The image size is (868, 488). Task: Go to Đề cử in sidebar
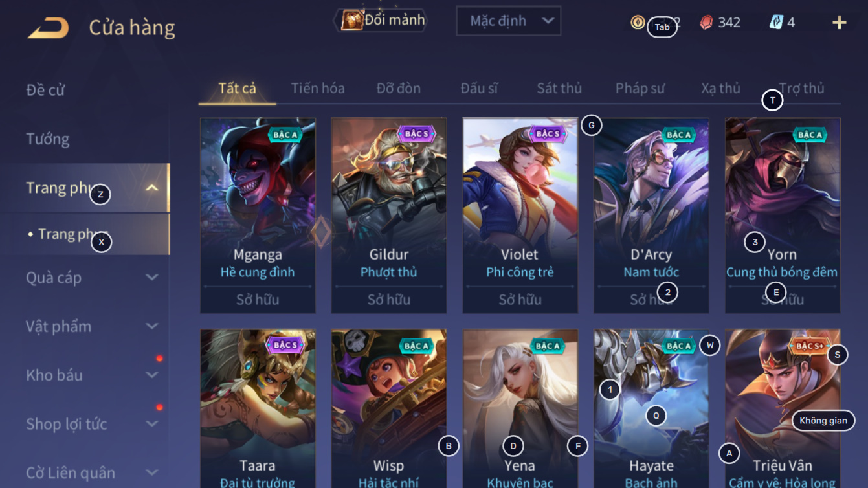[x=46, y=90]
